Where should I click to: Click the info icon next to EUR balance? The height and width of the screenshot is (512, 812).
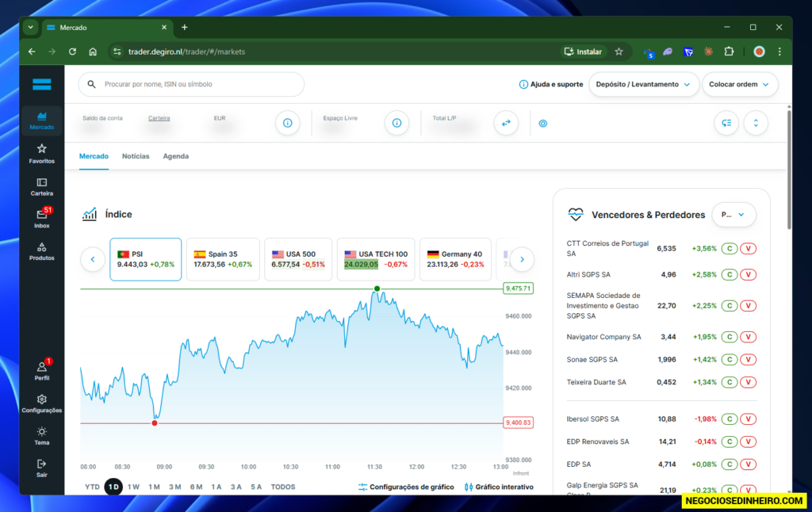pyautogui.click(x=287, y=123)
